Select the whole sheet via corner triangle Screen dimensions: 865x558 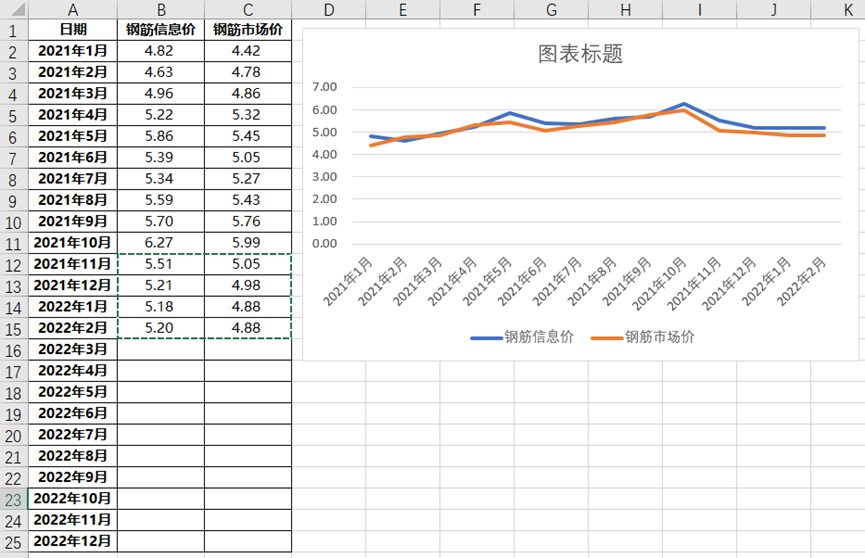(x=14, y=9)
